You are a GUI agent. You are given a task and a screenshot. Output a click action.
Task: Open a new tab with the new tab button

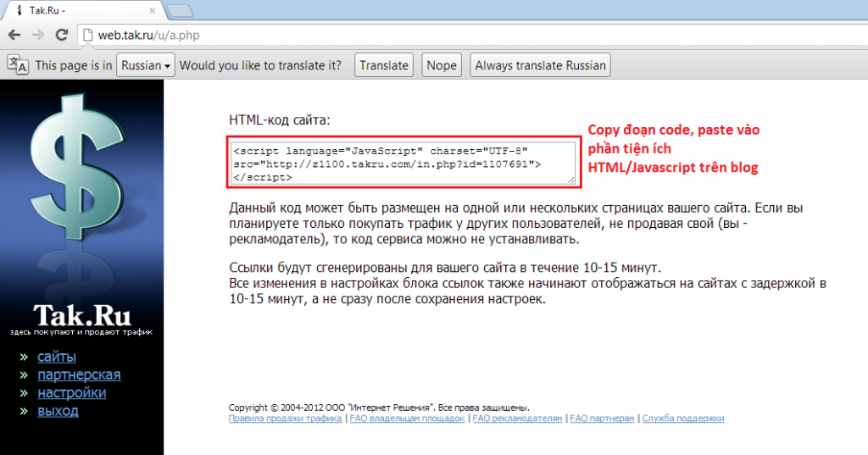(x=179, y=10)
